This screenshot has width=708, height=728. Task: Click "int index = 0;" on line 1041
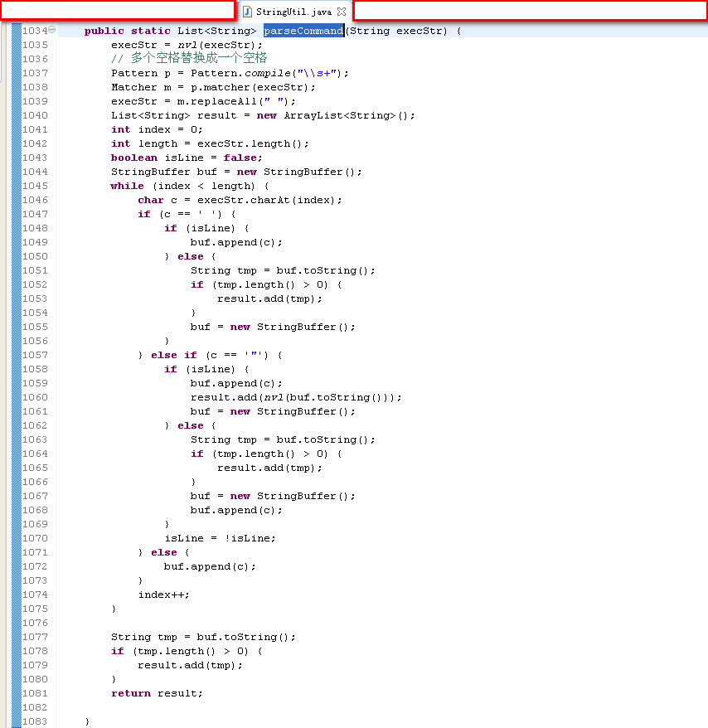coord(157,129)
